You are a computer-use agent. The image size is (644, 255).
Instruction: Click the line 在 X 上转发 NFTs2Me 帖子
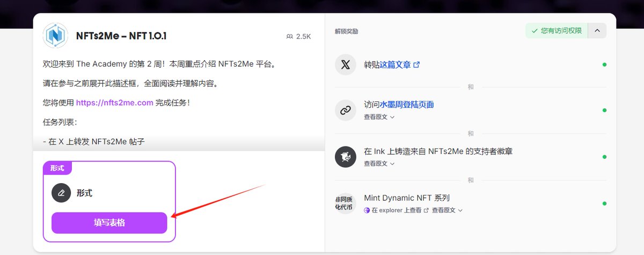coord(94,141)
